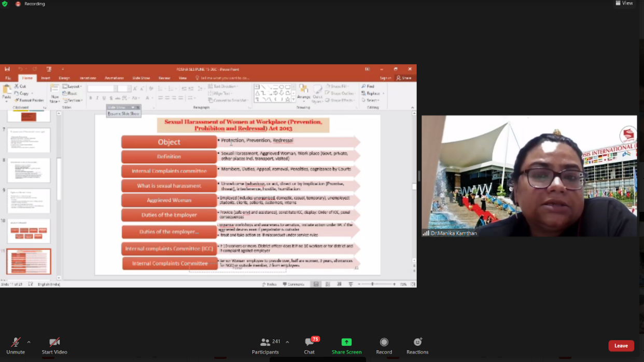Viewport: 644px width, 362px height.
Task: Open the View layout menu
Action: pos(624,3)
